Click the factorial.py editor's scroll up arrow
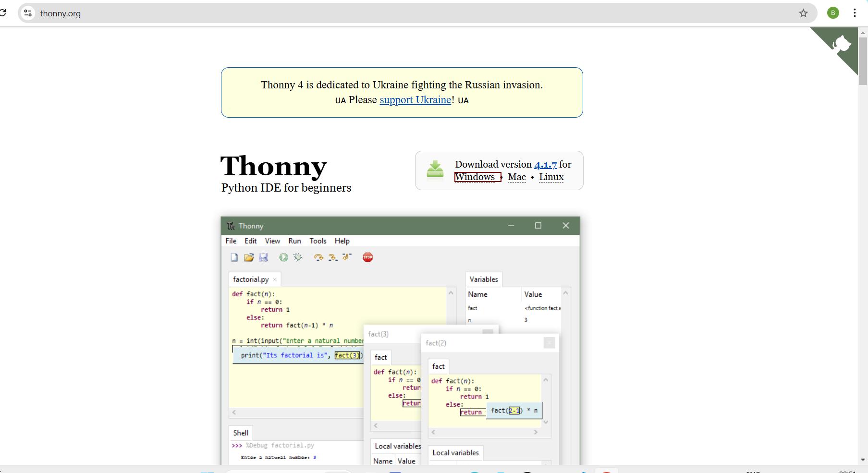 (x=451, y=293)
